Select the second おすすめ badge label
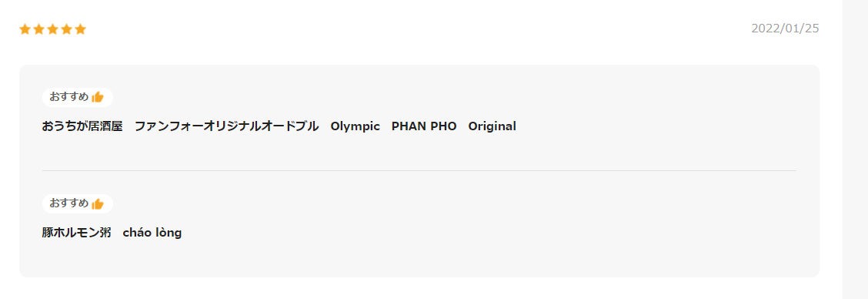This screenshot has width=868, height=299. point(68,203)
